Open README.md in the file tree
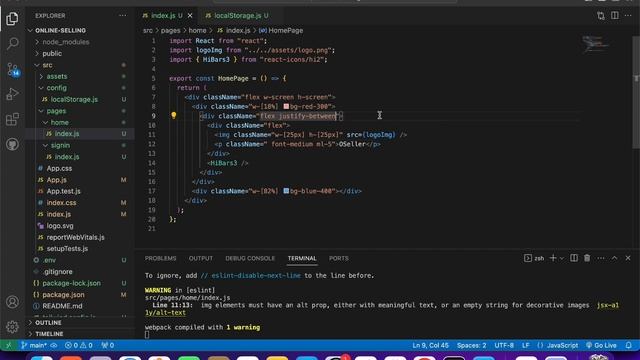 click(62, 306)
